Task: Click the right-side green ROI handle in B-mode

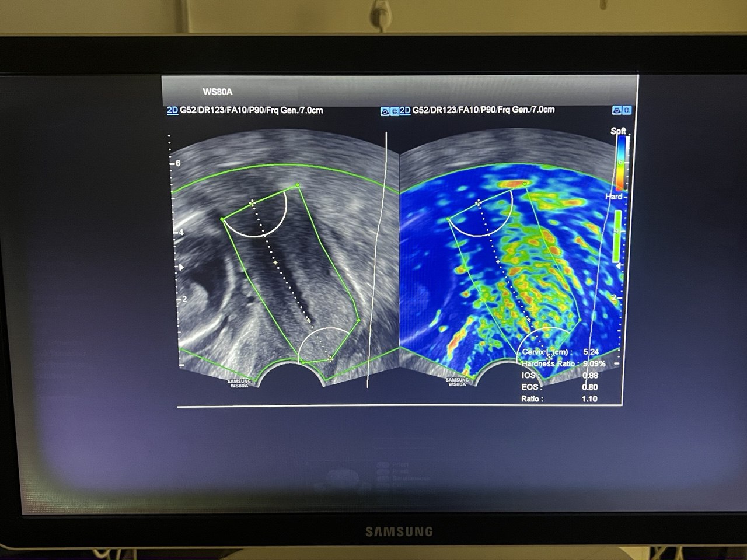Action: click(358, 320)
